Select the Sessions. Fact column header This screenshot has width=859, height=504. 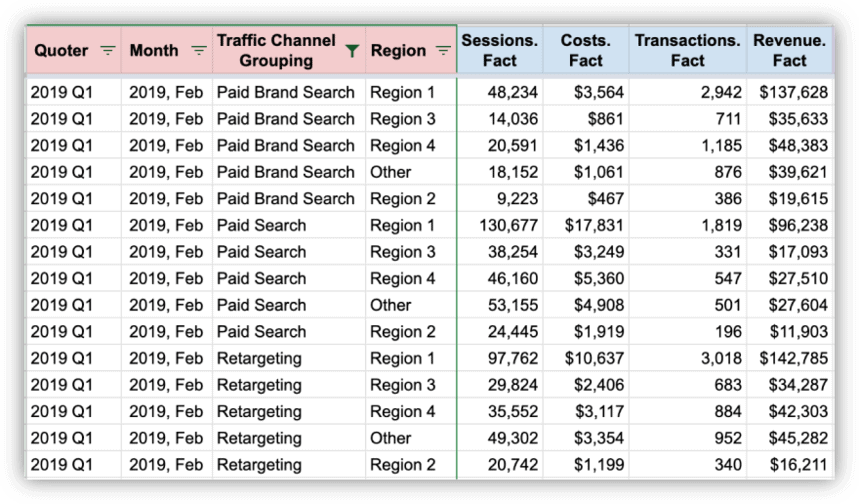point(499,50)
